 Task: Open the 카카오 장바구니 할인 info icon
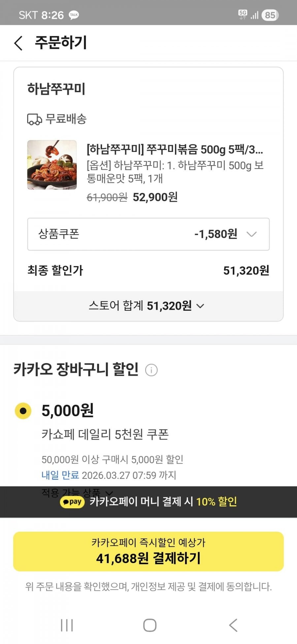click(x=151, y=370)
